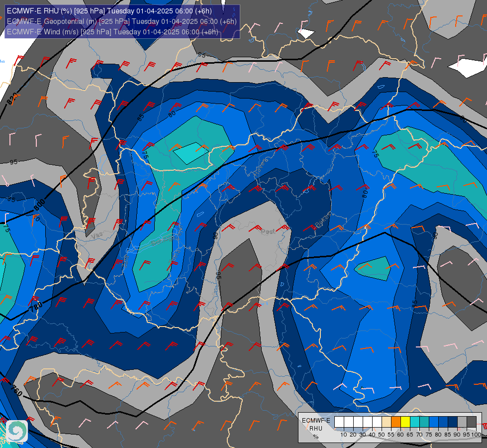Select the ECMWF-E RHU (%) layer title
The image size is (487, 448).
(109, 11)
